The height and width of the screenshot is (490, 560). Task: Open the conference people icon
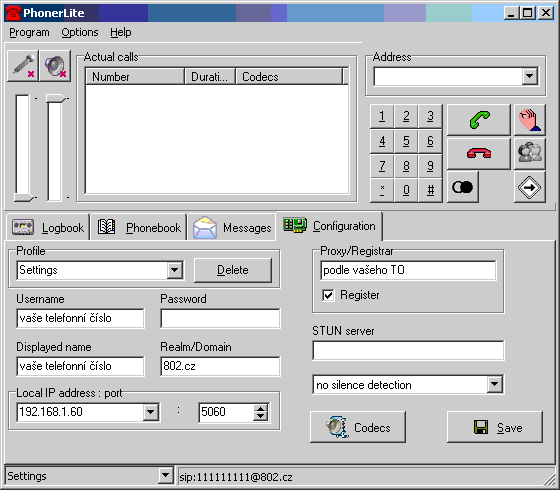(x=530, y=154)
